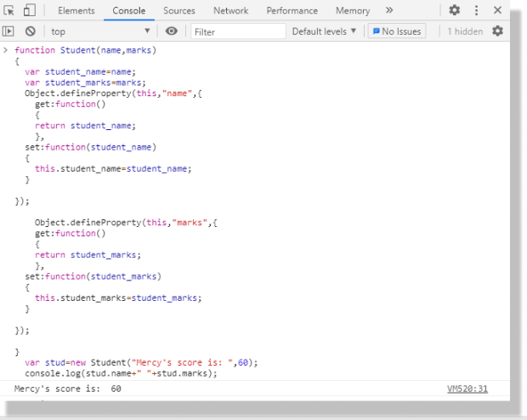Open the three-dot customize DevTools menu
The height and width of the screenshot is (420, 527).
coord(476,10)
